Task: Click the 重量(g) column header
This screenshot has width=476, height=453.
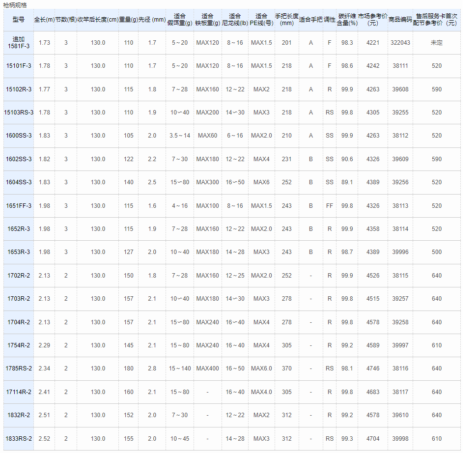Action: click(x=128, y=20)
